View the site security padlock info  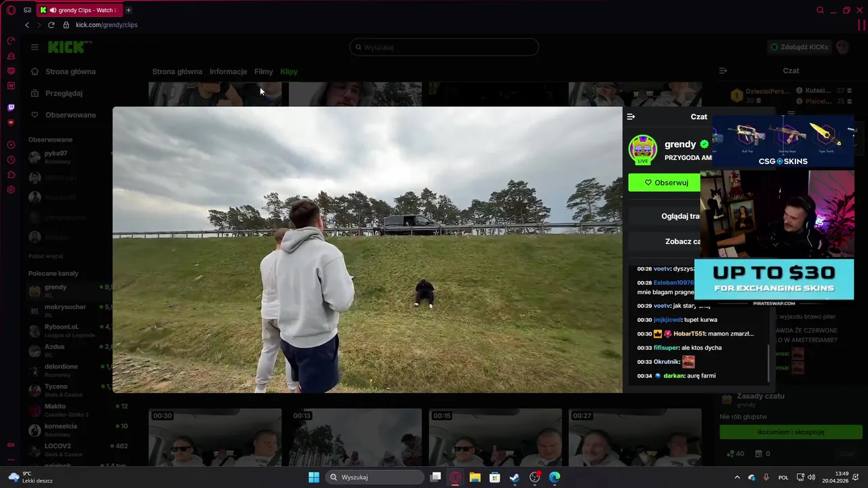(x=66, y=25)
